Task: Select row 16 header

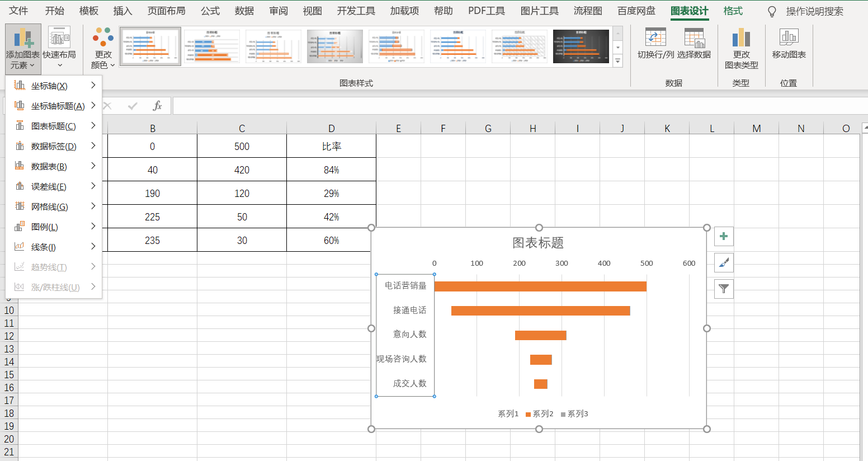Action: [9, 387]
